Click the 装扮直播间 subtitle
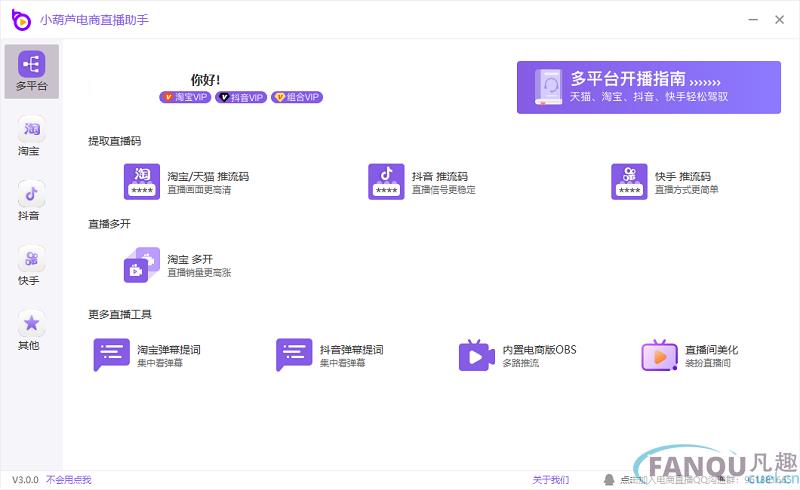This screenshot has height=490, width=800. coord(708,363)
